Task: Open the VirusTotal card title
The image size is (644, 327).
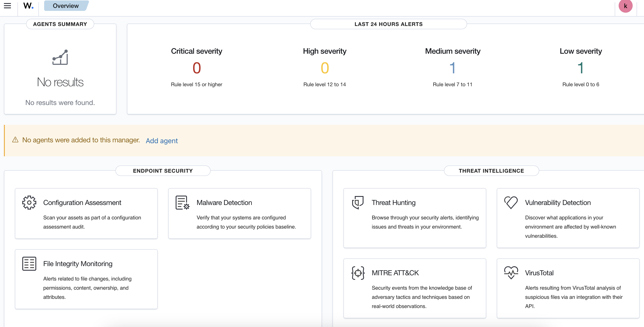Action: coord(539,273)
